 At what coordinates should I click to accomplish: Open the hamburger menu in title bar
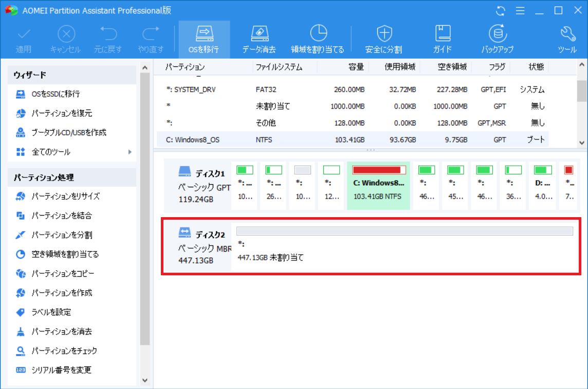coord(520,10)
